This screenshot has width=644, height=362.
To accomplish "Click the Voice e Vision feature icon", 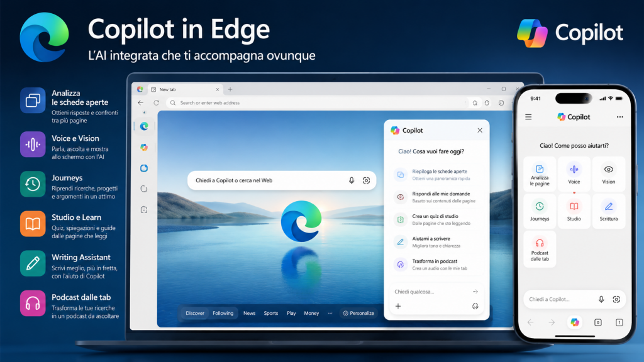I will pyautogui.click(x=33, y=144).
